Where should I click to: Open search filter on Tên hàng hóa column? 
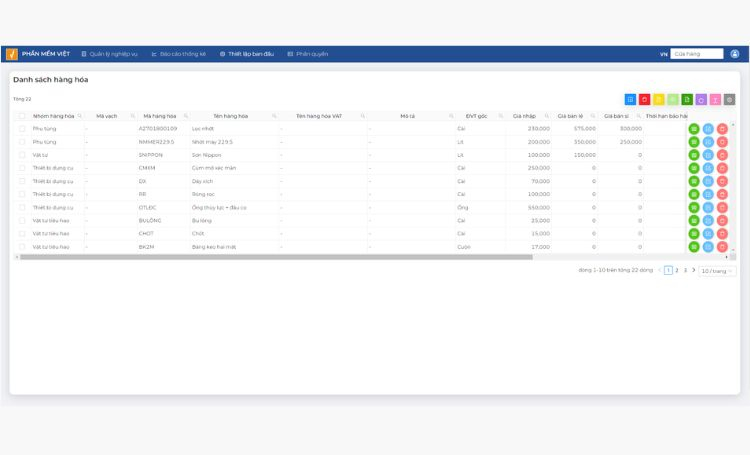coord(274,116)
